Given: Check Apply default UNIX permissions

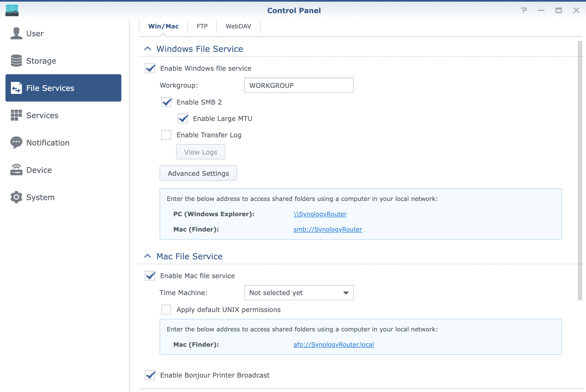Looking at the screenshot, I should [x=166, y=310].
